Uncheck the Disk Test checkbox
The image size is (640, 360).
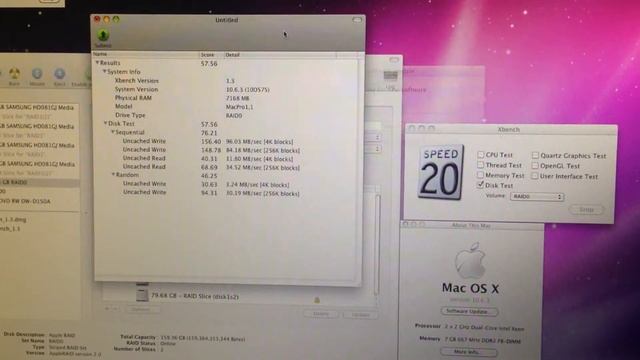pos(480,185)
